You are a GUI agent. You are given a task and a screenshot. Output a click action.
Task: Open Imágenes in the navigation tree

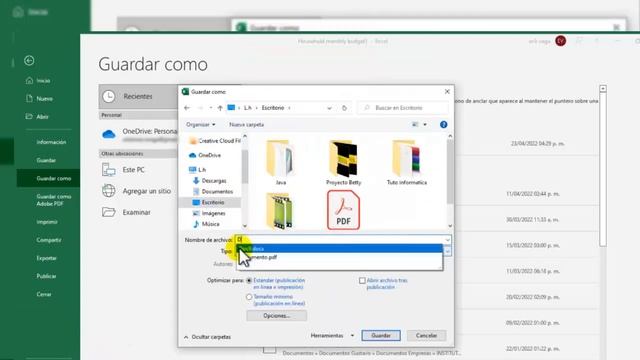click(x=209, y=213)
